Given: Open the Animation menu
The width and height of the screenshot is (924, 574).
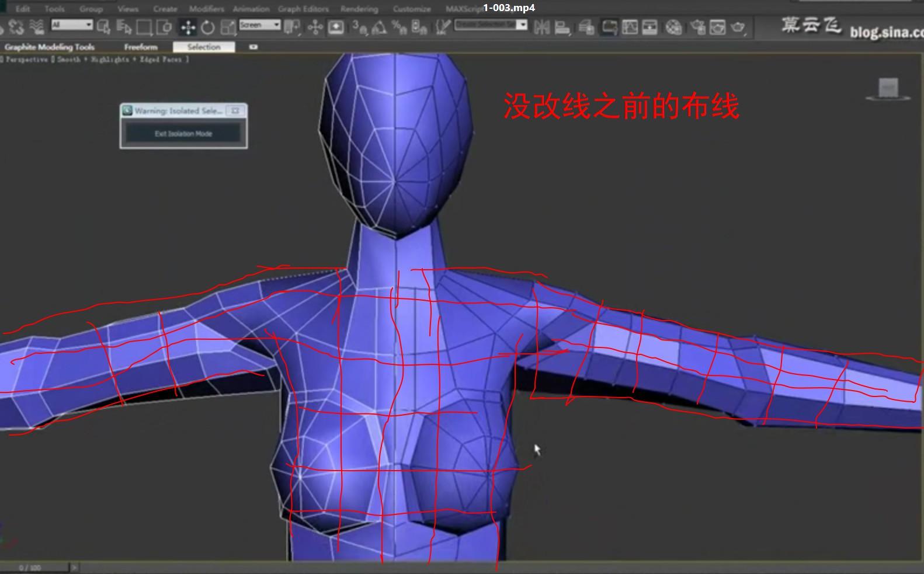Looking at the screenshot, I should click(x=251, y=9).
